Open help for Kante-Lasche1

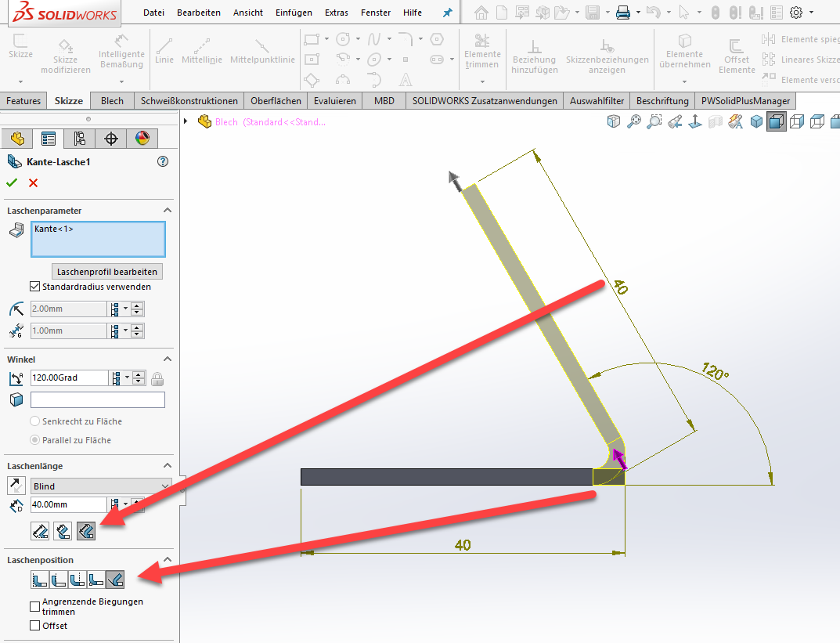[x=163, y=161]
